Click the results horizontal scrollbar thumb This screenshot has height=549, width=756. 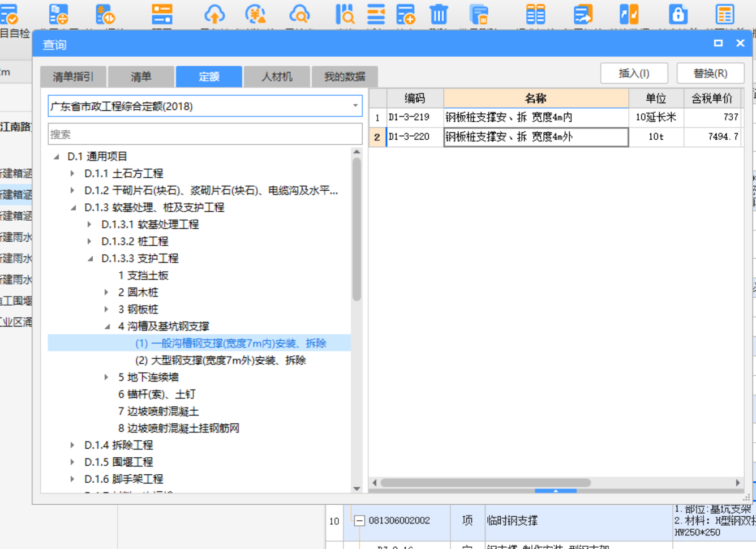486,483
